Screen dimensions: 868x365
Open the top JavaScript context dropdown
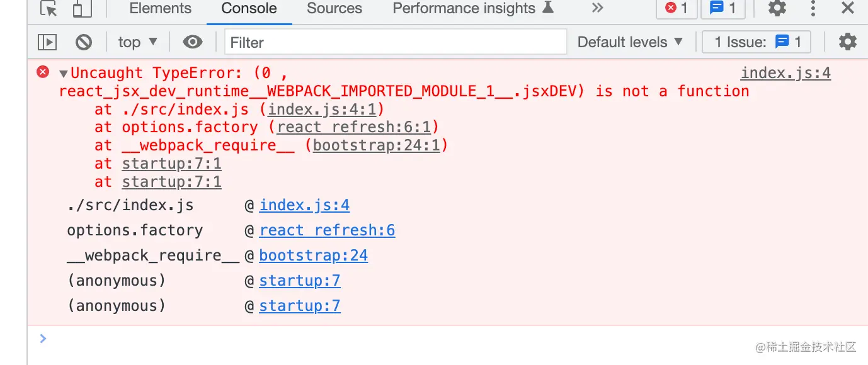pos(137,42)
